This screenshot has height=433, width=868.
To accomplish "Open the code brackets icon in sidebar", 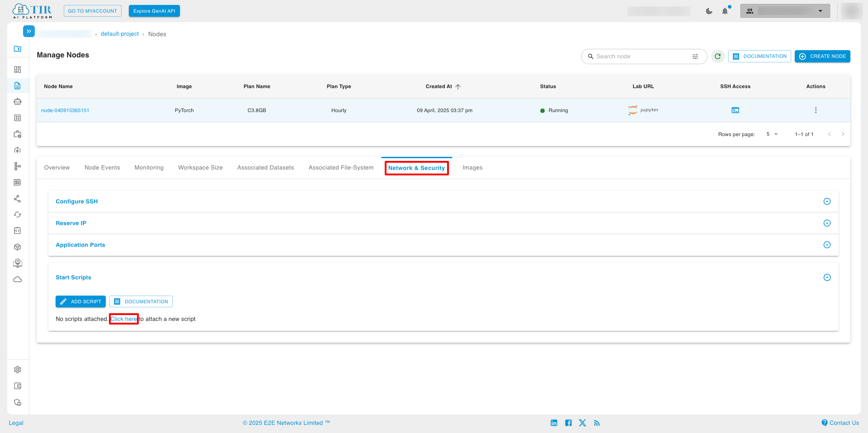I will tap(18, 231).
